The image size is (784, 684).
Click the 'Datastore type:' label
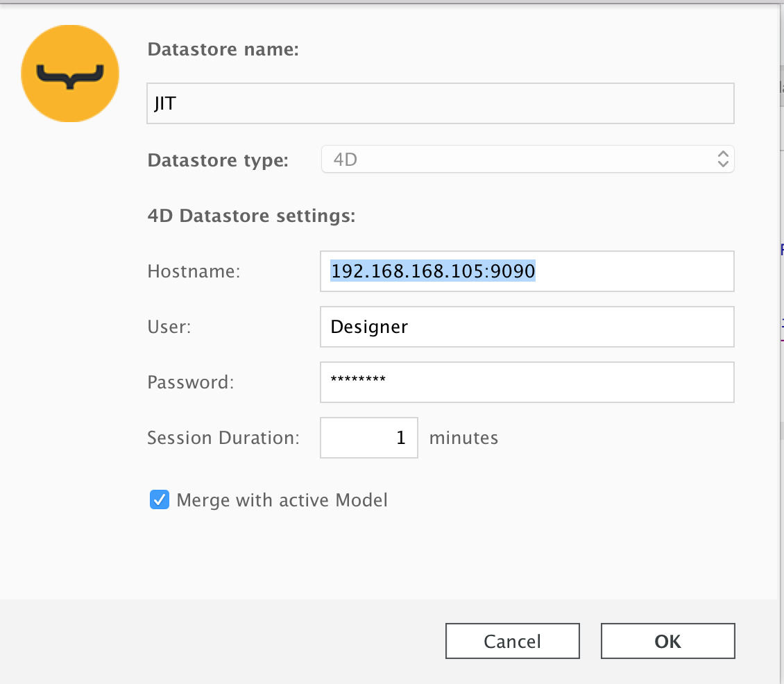pyautogui.click(x=218, y=160)
